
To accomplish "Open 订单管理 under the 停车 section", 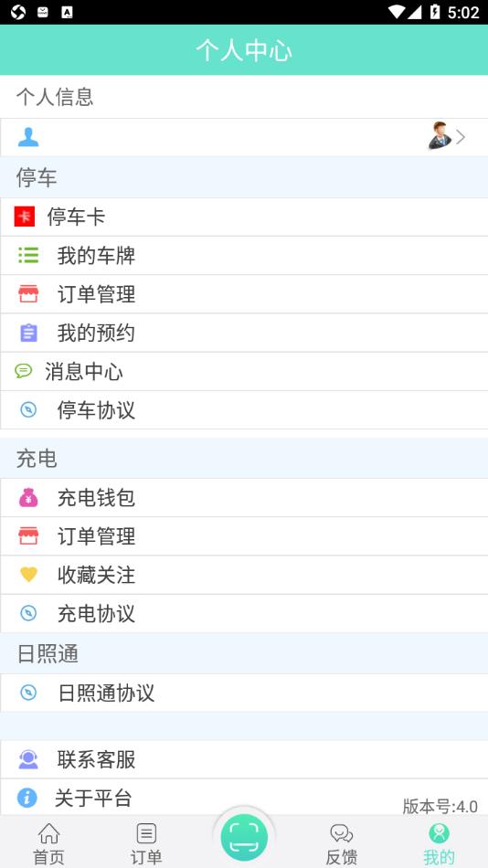I will (x=244, y=294).
